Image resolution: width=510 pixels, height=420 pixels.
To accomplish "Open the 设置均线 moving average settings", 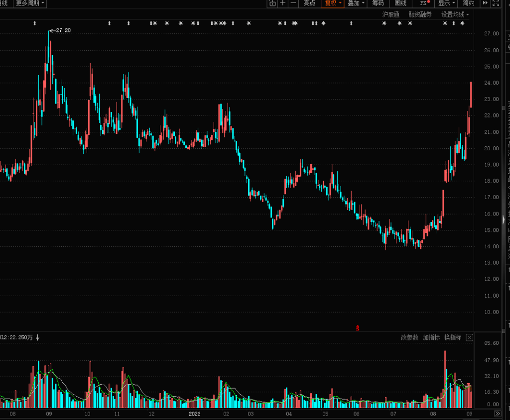I will coord(455,14).
